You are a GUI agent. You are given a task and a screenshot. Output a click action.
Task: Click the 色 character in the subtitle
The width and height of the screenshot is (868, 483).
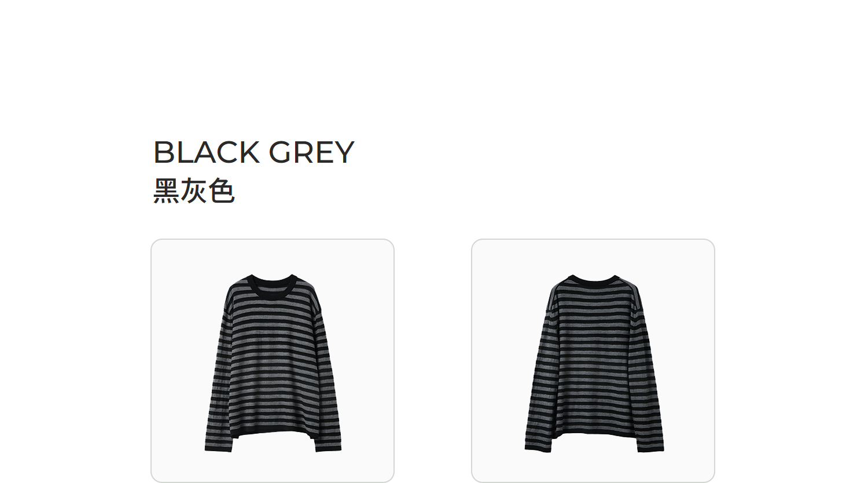tap(222, 191)
